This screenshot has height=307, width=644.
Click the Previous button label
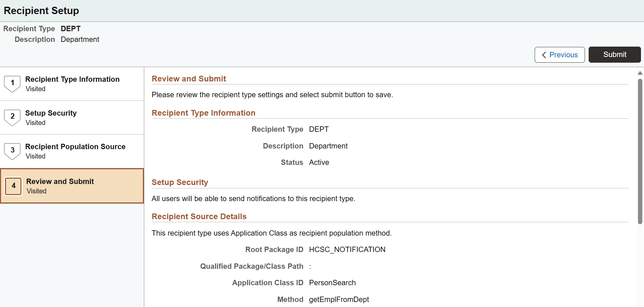[563, 55]
